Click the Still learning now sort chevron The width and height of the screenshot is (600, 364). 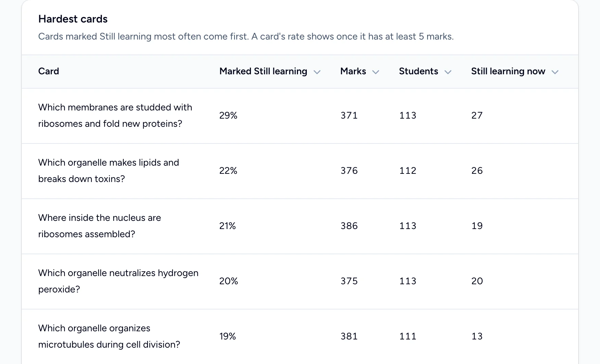[555, 72]
